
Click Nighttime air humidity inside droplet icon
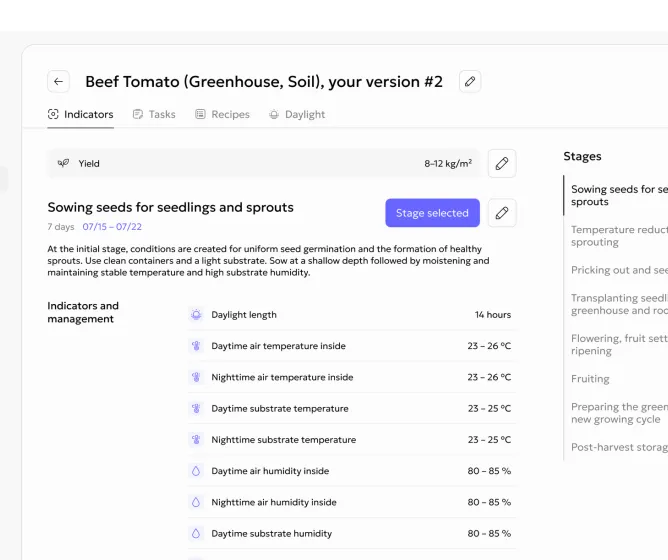click(x=196, y=502)
